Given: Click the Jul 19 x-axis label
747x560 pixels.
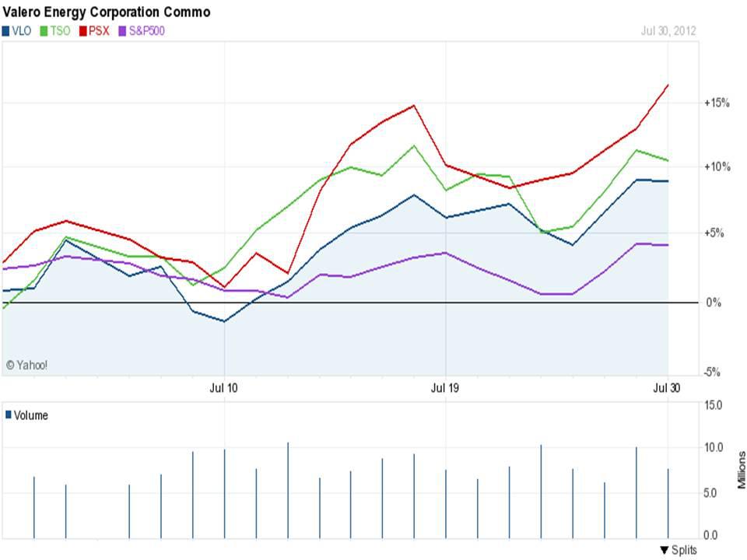Looking at the screenshot, I should 445,387.
